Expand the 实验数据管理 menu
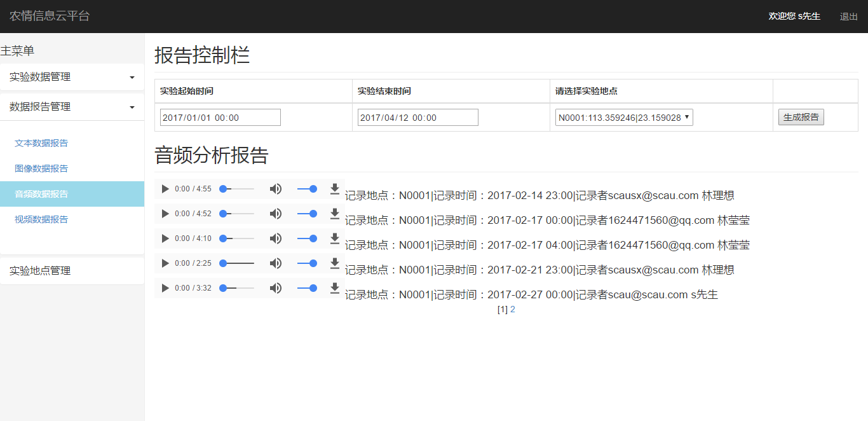Screen dimensions: 868x421 (72, 77)
